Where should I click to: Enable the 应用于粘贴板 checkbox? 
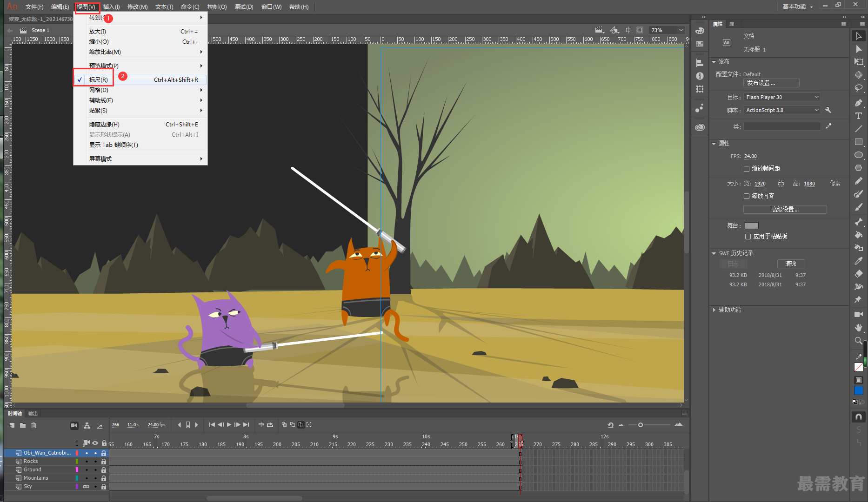point(748,237)
